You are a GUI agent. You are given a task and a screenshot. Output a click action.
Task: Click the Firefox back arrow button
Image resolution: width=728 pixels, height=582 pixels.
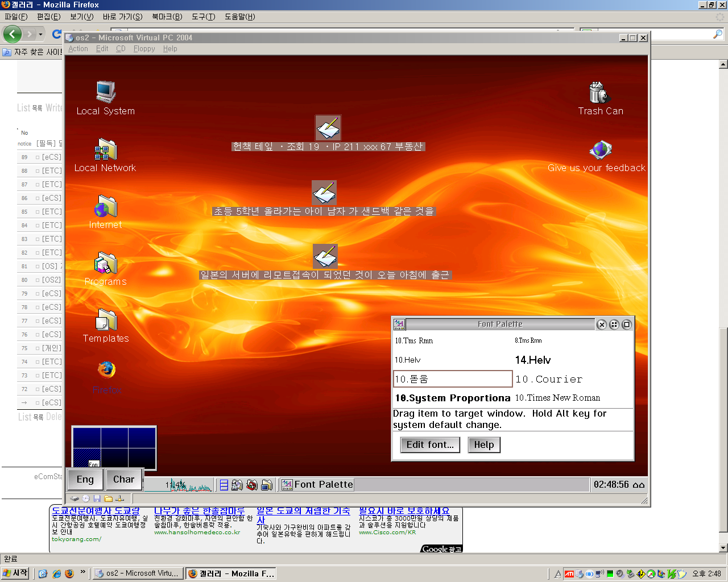tap(12, 34)
